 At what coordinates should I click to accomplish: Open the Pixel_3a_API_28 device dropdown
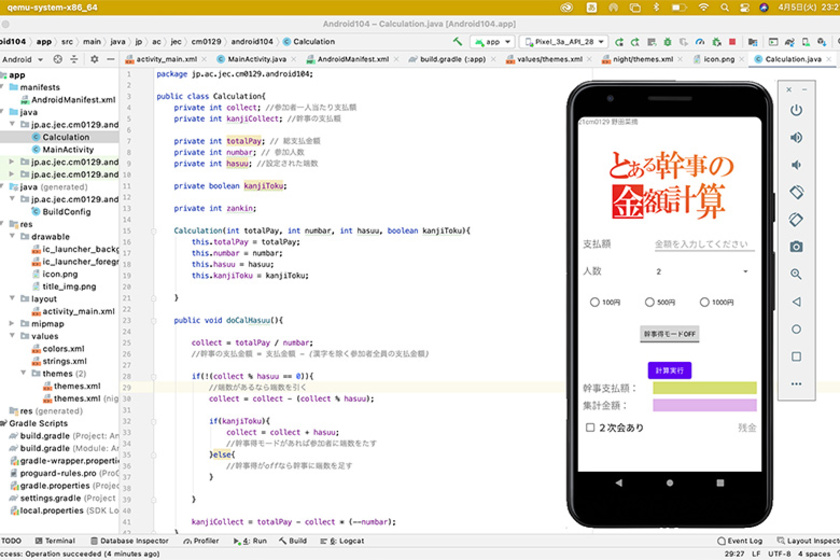click(x=563, y=42)
